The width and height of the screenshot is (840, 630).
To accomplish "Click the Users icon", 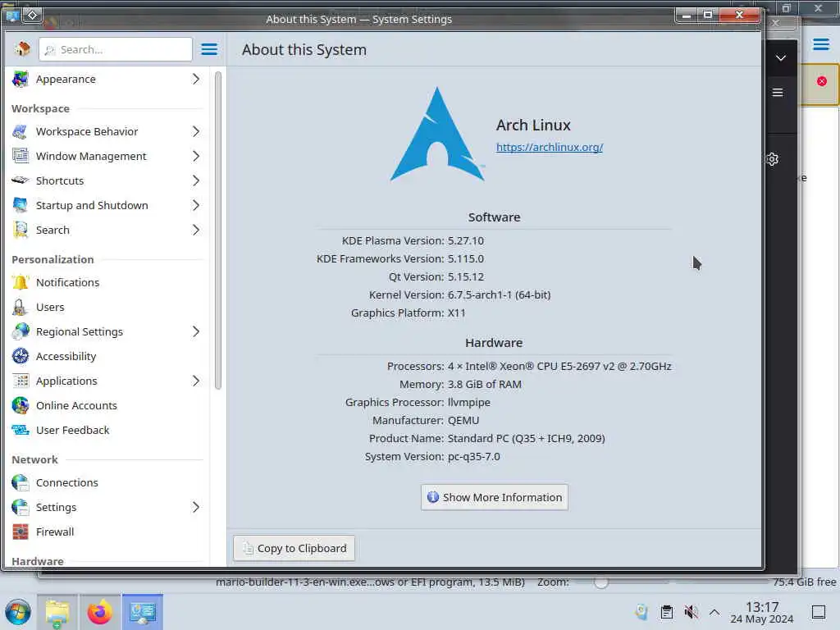I will click(x=21, y=307).
